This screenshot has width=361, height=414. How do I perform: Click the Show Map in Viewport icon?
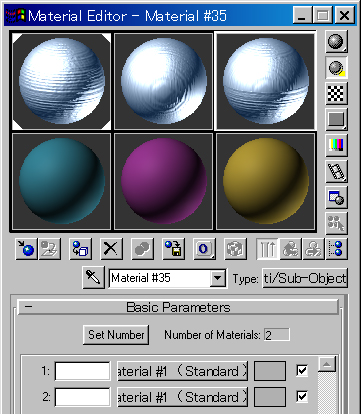pyautogui.click(x=235, y=249)
